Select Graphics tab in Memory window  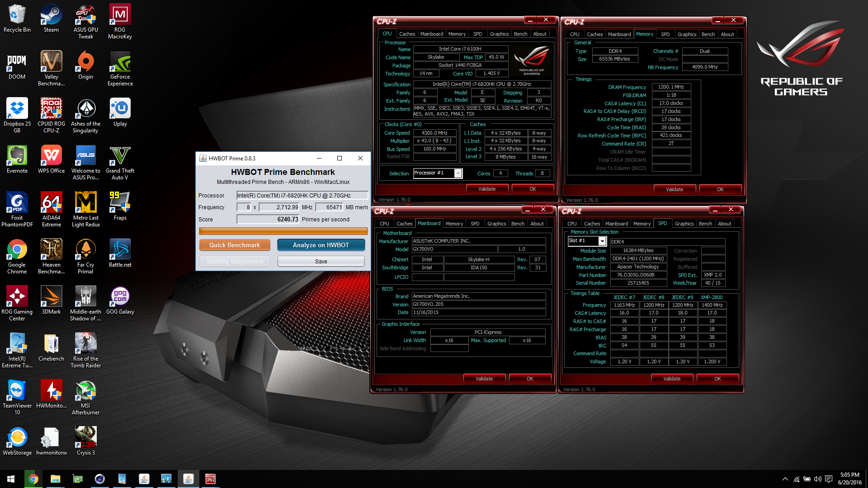[x=687, y=34]
